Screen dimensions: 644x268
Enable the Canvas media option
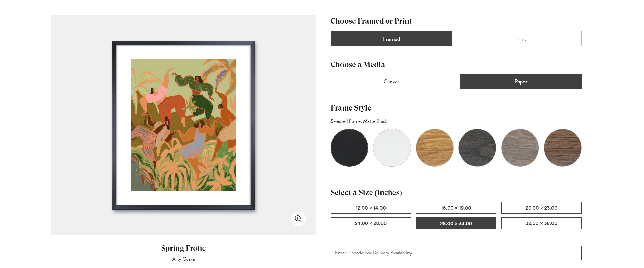click(391, 82)
